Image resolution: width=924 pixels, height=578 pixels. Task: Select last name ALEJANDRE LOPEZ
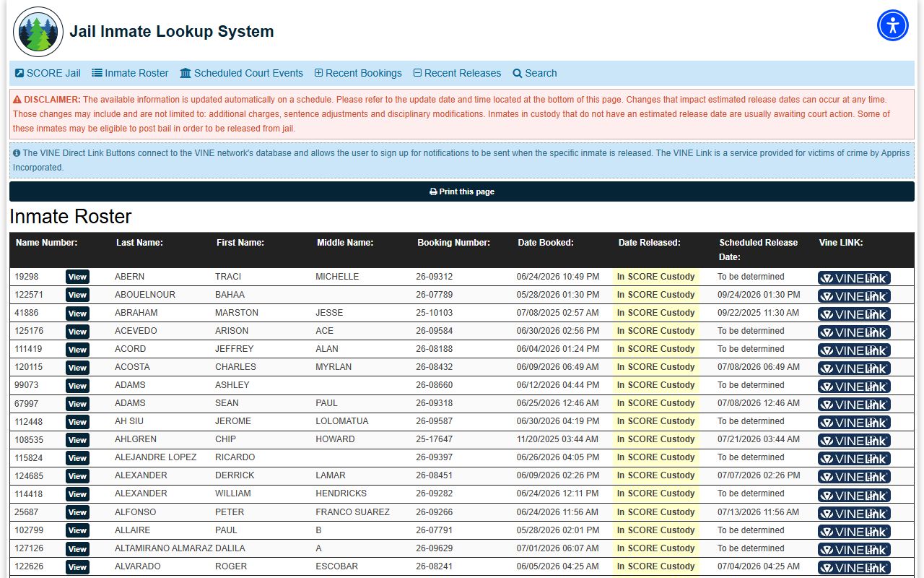pyautogui.click(x=155, y=457)
